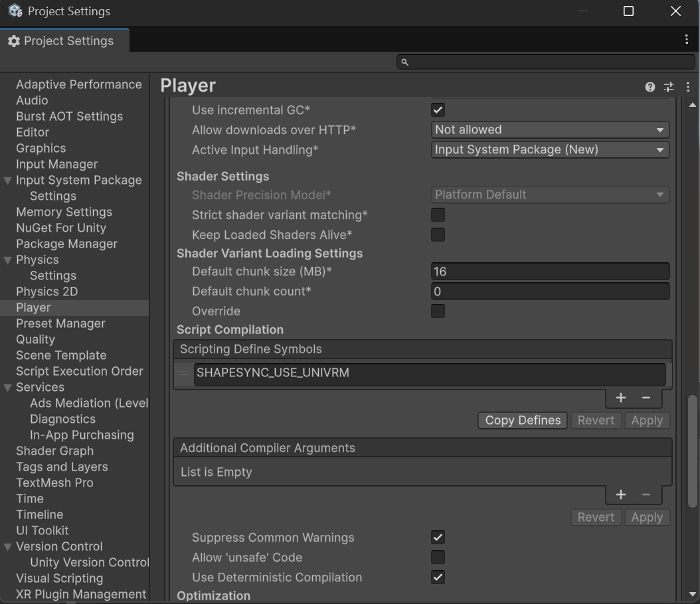Select Package Manager category
The width and height of the screenshot is (700, 604).
[x=66, y=244]
